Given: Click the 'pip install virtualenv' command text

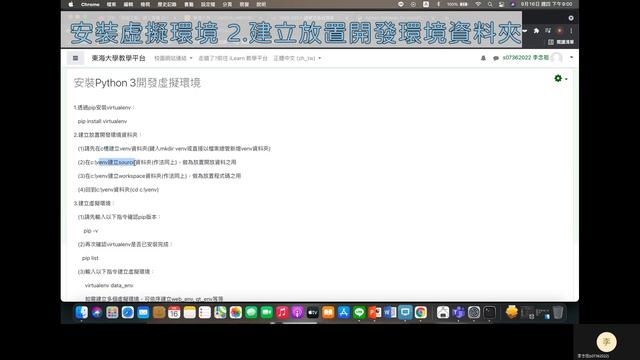Looking at the screenshot, I should tap(102, 121).
